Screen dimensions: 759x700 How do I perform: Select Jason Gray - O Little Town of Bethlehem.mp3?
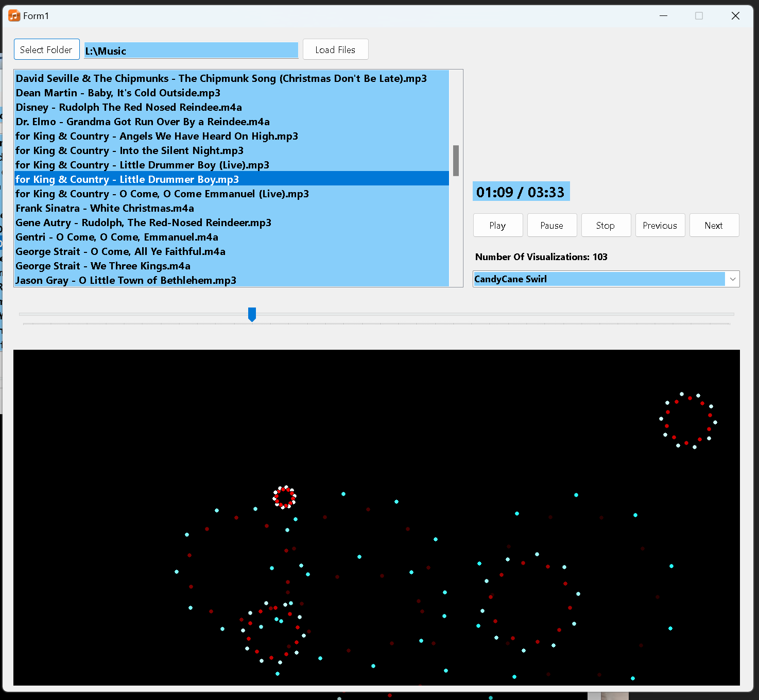click(232, 280)
